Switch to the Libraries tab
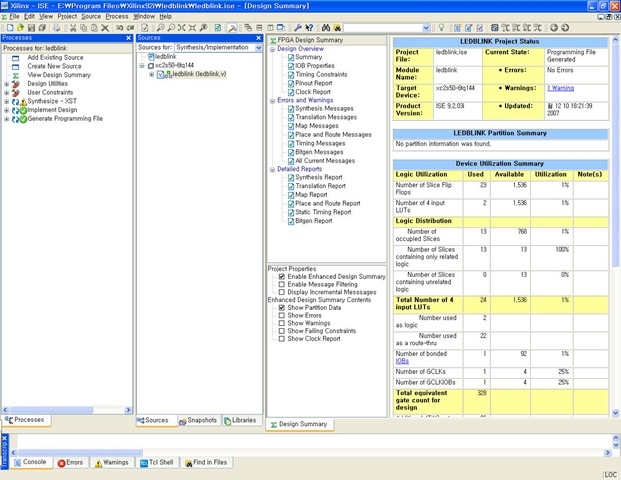The height and width of the screenshot is (480, 621). pos(240,420)
